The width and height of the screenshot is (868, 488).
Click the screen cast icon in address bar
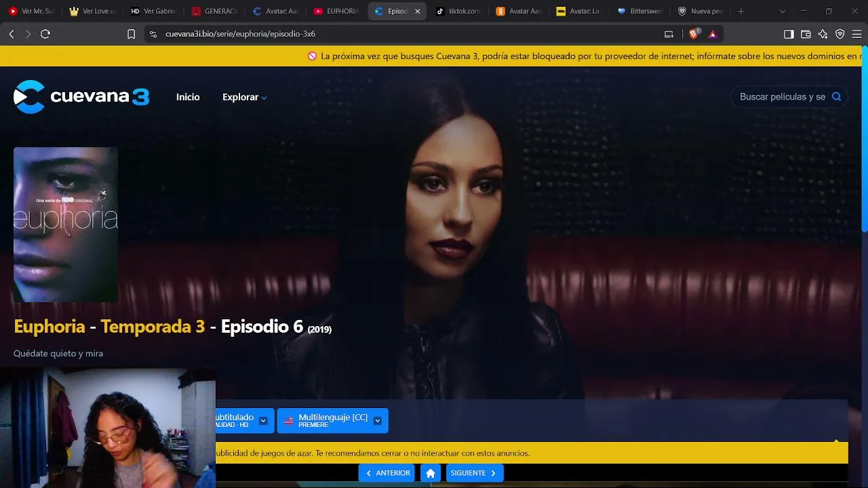point(669,34)
